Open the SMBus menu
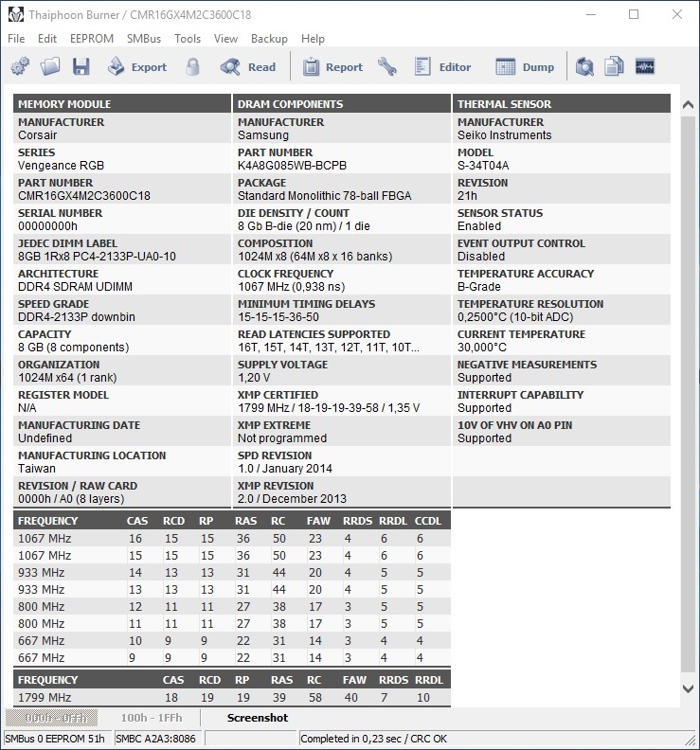Image resolution: width=700 pixels, height=750 pixels. 144,39
